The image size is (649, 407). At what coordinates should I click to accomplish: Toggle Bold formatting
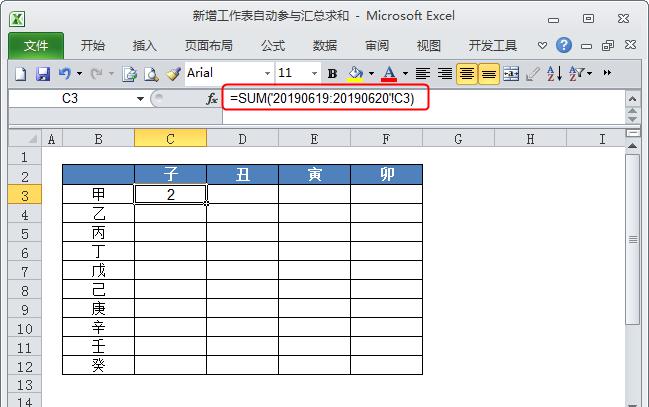coord(332,74)
